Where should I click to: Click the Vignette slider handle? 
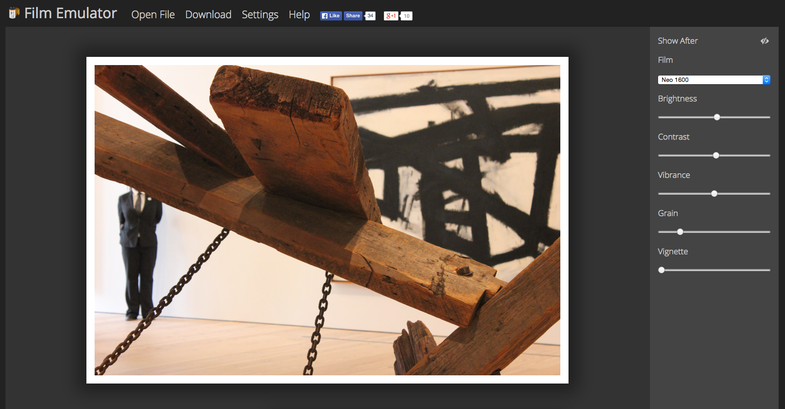tap(662, 270)
